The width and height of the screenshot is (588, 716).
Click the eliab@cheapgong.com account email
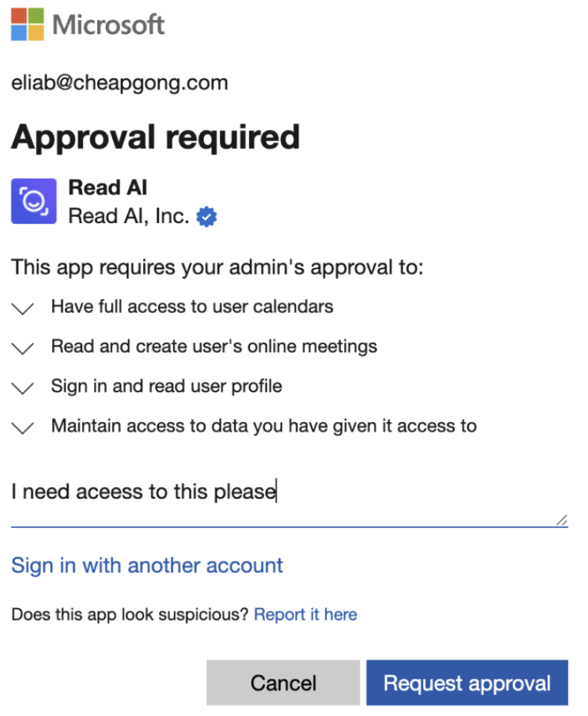[x=119, y=83]
